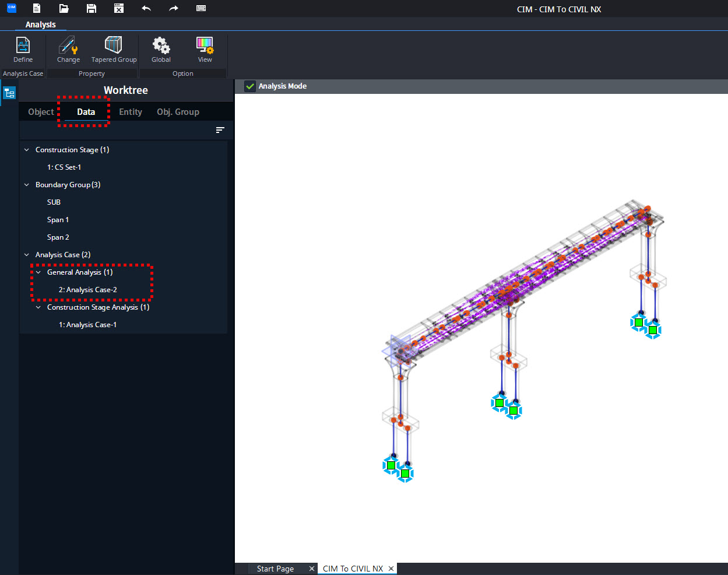This screenshot has width=728, height=575.
Task: Toggle the Analysis Mode checkbox
Action: [250, 86]
